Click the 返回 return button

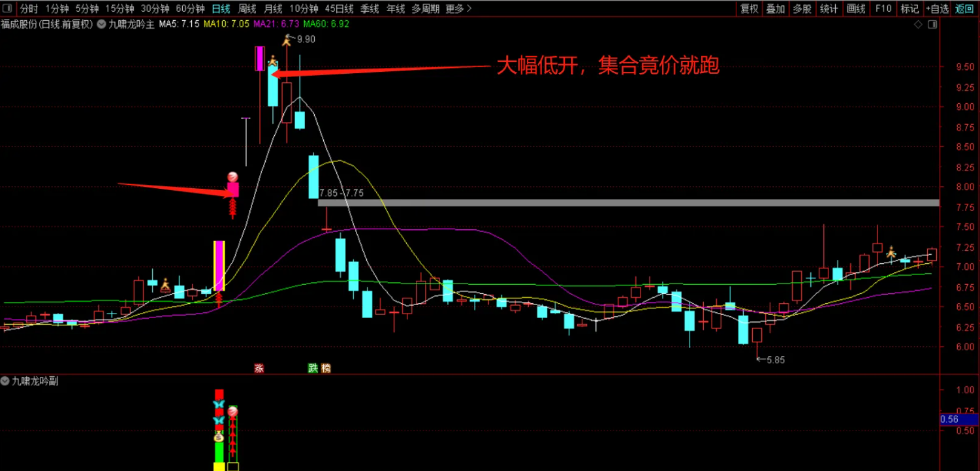(964, 8)
